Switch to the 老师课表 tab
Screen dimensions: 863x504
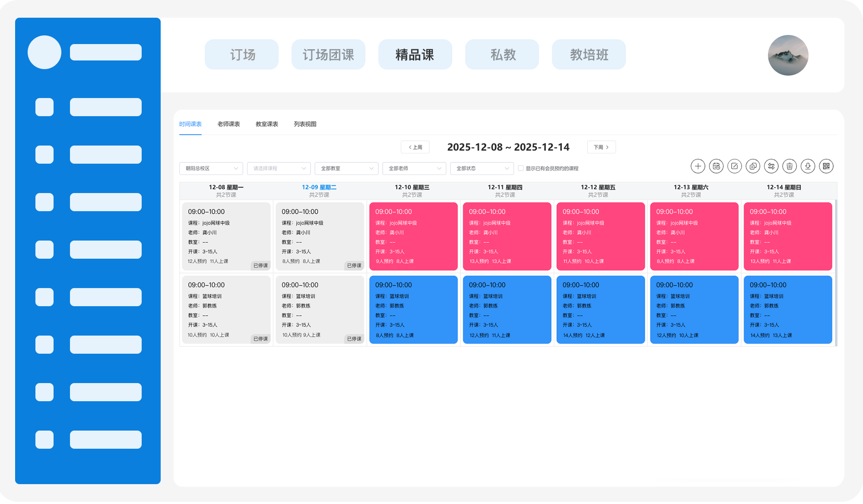228,124
